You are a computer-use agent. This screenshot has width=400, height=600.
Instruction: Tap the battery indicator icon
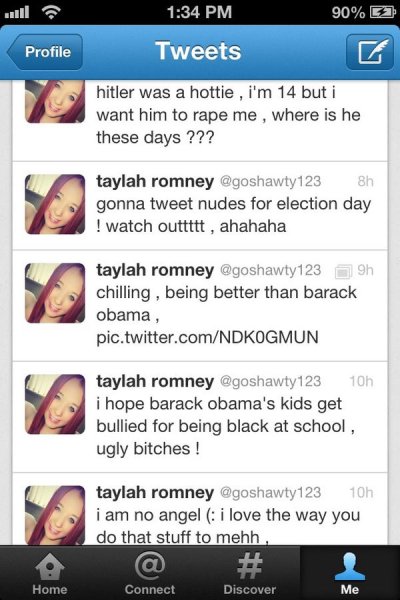click(382, 12)
